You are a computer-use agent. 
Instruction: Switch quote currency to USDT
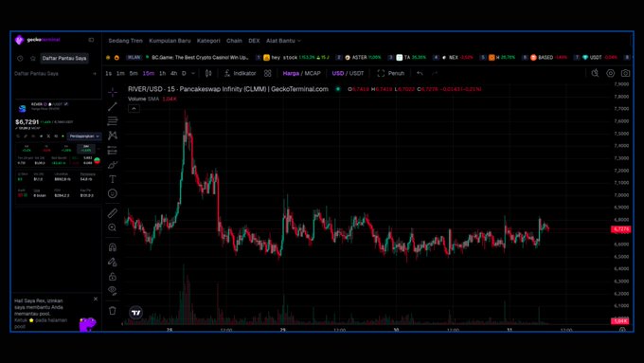(x=356, y=73)
